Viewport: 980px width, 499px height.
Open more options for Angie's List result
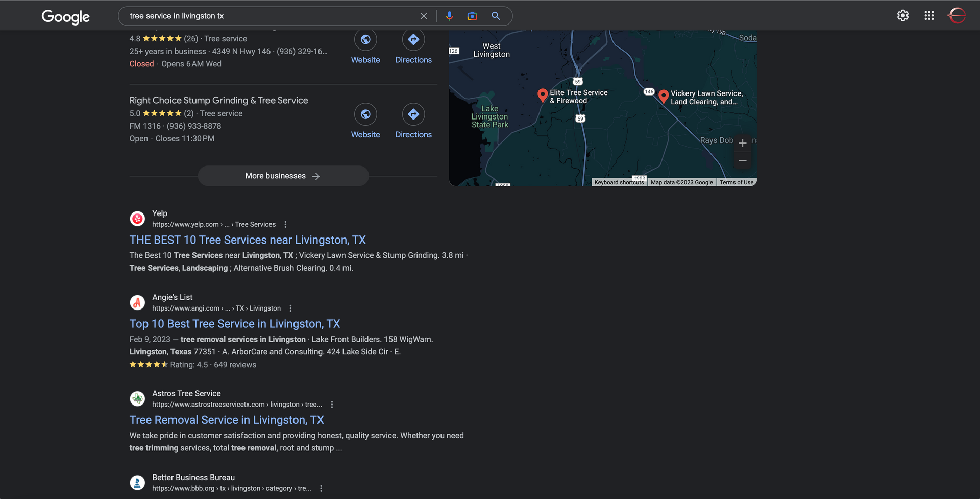click(290, 308)
